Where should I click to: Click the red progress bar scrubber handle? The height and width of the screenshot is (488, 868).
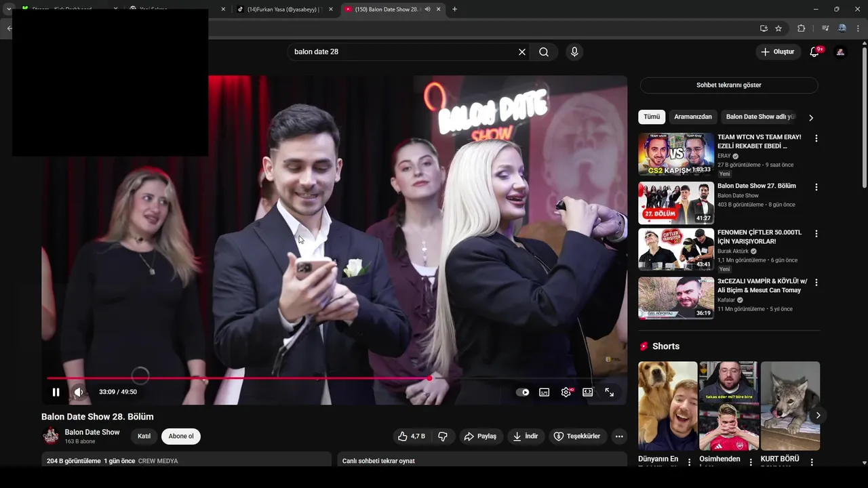click(430, 378)
